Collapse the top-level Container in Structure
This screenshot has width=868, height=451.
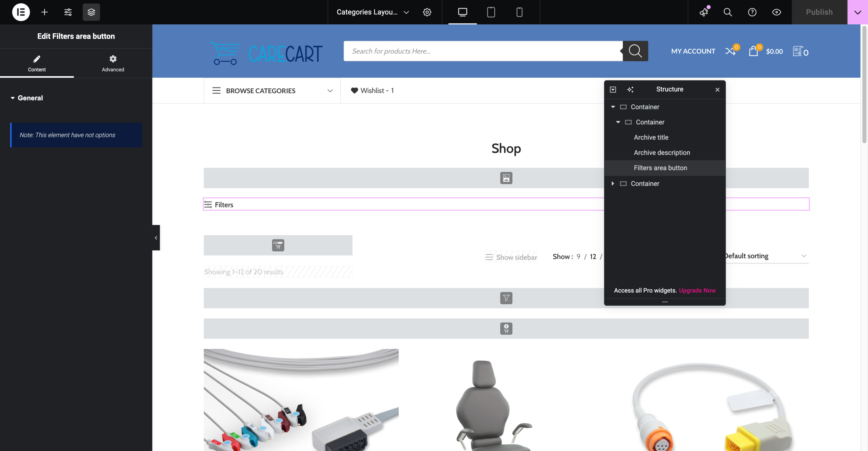(x=613, y=107)
